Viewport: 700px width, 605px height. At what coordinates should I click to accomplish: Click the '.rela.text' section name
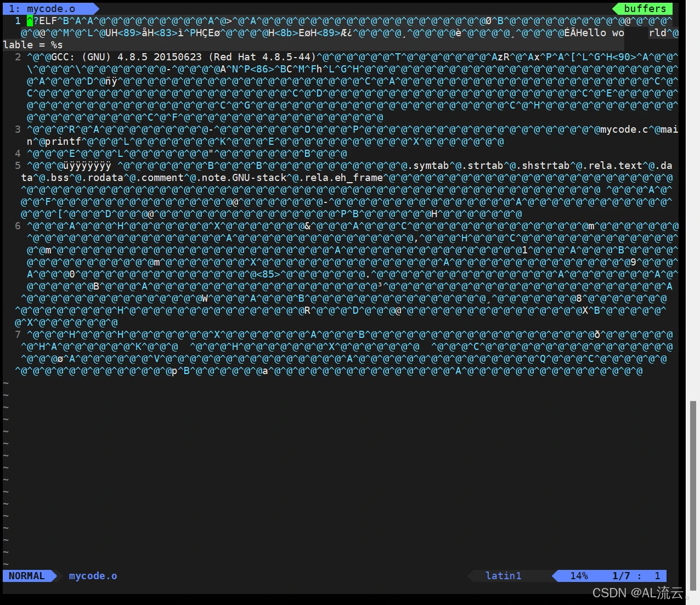612,166
